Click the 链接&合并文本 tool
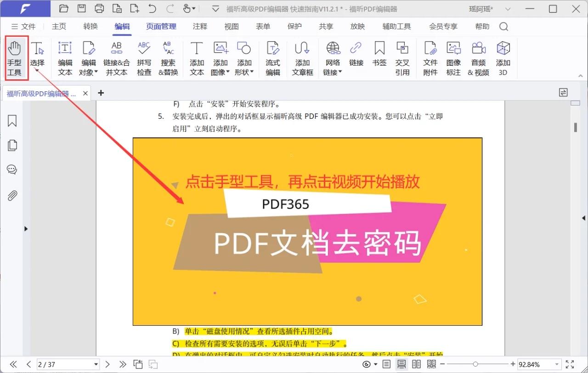 click(117, 58)
